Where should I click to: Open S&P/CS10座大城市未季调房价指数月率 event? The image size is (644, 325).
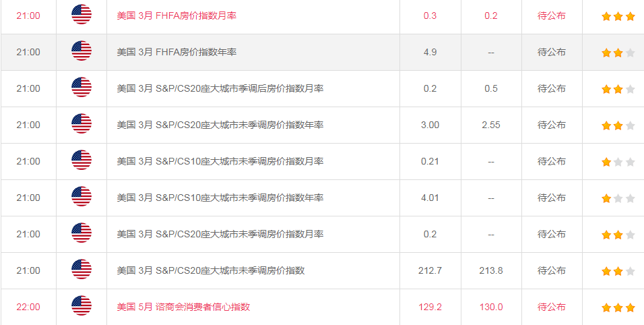tap(220, 161)
